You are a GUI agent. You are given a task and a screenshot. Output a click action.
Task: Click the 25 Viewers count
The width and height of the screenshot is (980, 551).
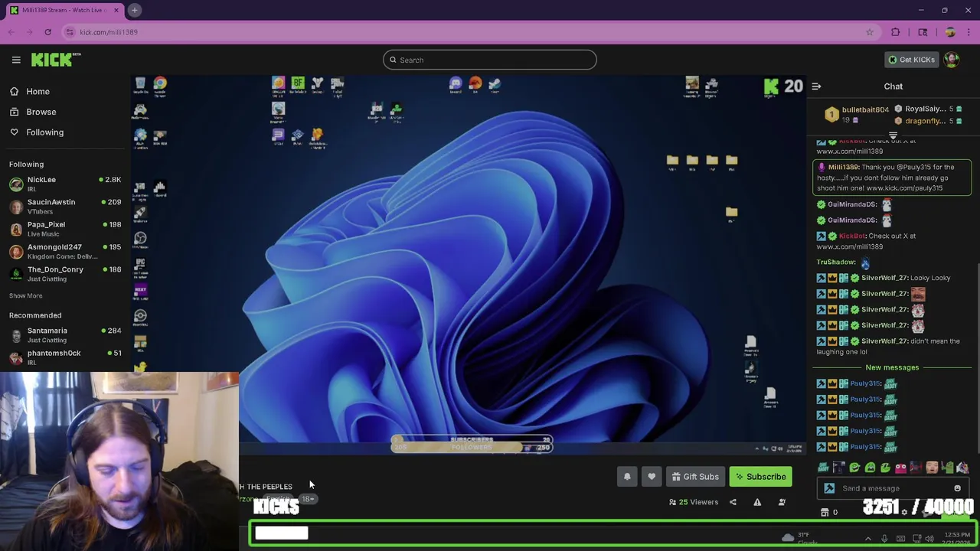tap(694, 502)
